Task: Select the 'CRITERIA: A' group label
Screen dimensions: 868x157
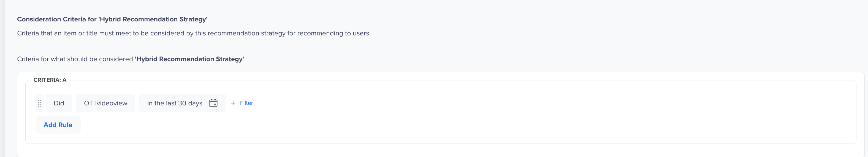Action: pos(50,80)
